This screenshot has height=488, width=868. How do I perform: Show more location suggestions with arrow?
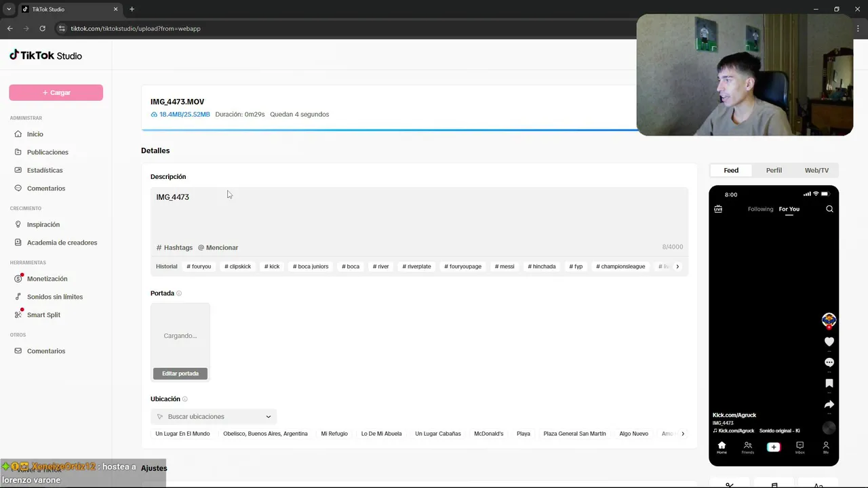(682, 434)
